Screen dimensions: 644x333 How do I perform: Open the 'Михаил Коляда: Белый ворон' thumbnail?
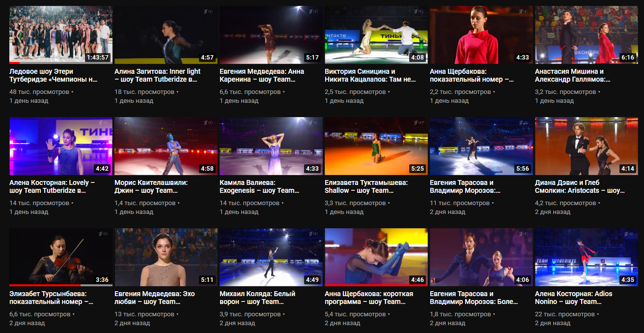[271, 256]
